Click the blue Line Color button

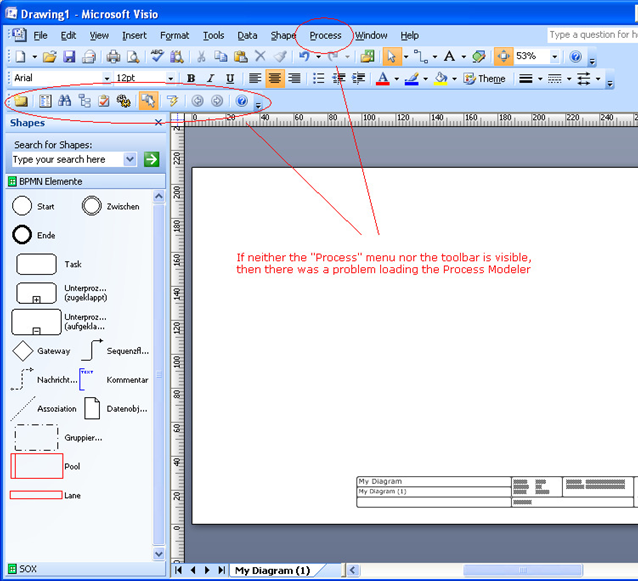(x=411, y=78)
